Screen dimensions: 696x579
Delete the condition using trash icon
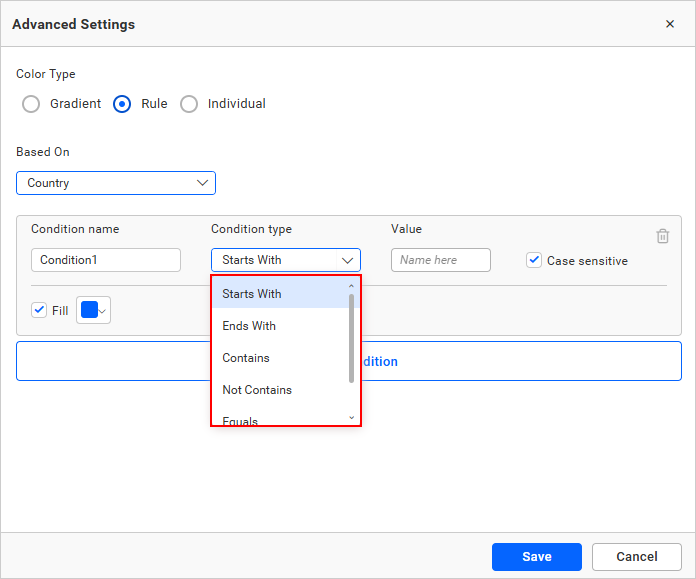[662, 236]
